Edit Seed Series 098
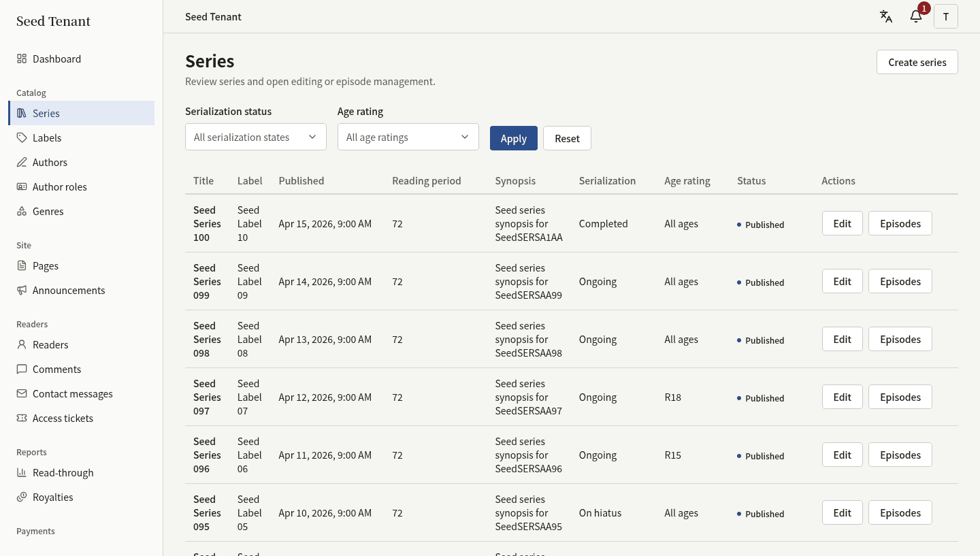 (x=843, y=339)
